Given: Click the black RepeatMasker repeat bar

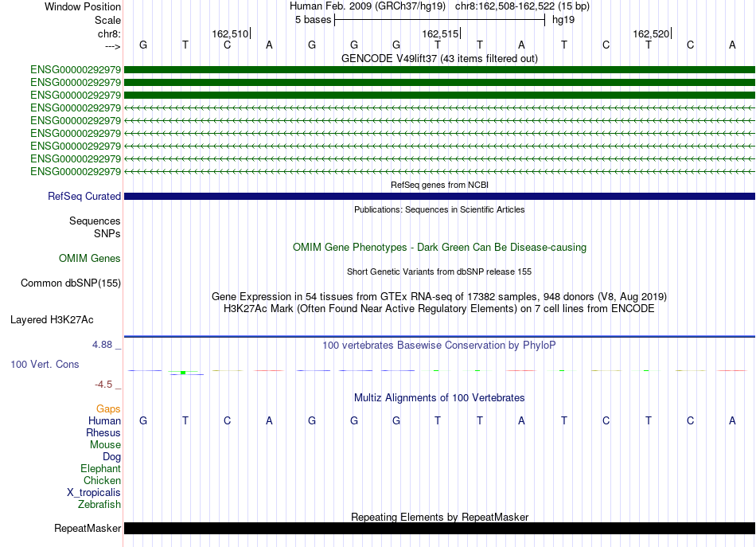Looking at the screenshot, I should pyautogui.click(x=439, y=528).
